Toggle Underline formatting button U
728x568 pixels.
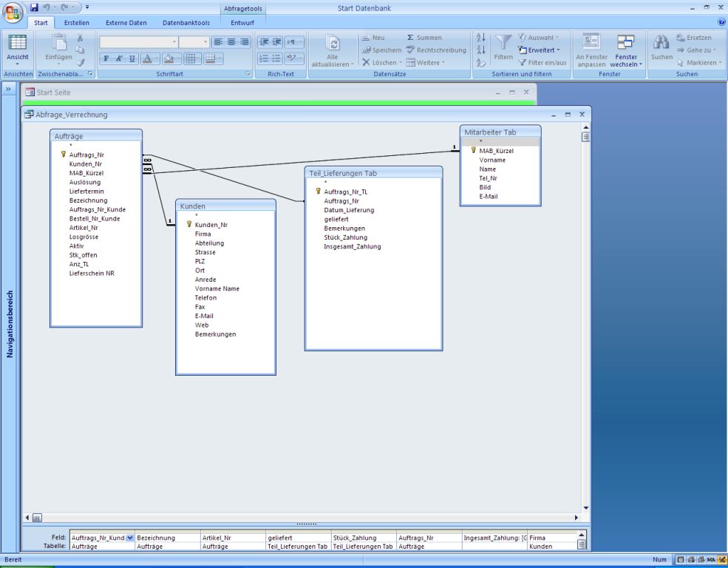click(132, 58)
